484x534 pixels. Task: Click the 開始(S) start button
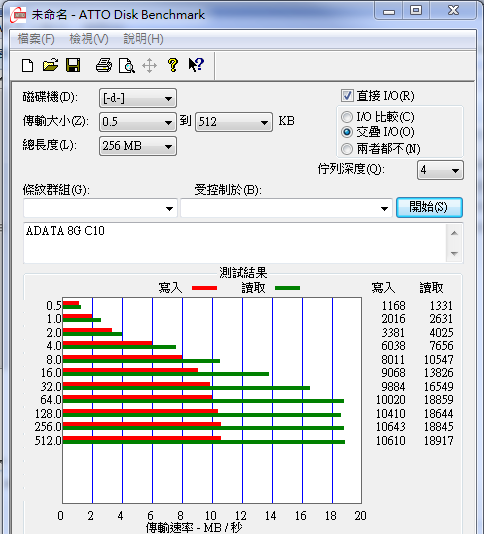429,207
